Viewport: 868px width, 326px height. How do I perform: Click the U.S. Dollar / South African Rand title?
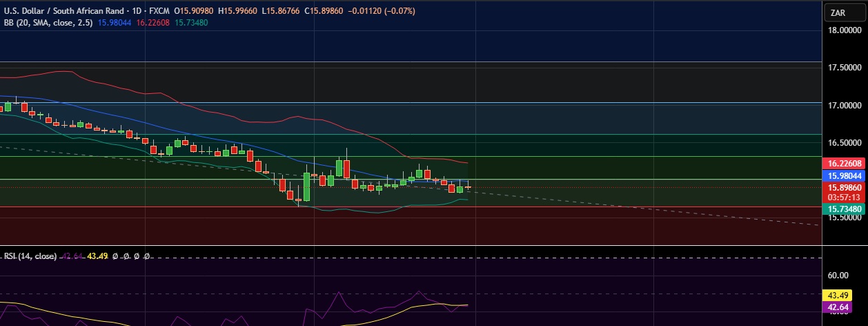click(66, 12)
